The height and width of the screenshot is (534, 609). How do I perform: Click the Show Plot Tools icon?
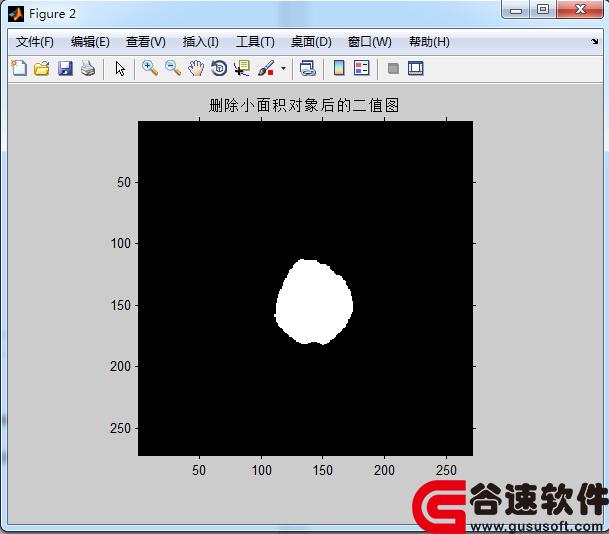416,68
